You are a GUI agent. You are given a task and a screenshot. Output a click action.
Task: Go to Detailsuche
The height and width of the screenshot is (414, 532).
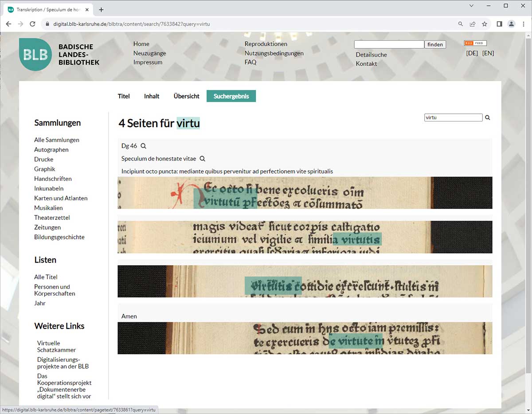(371, 55)
